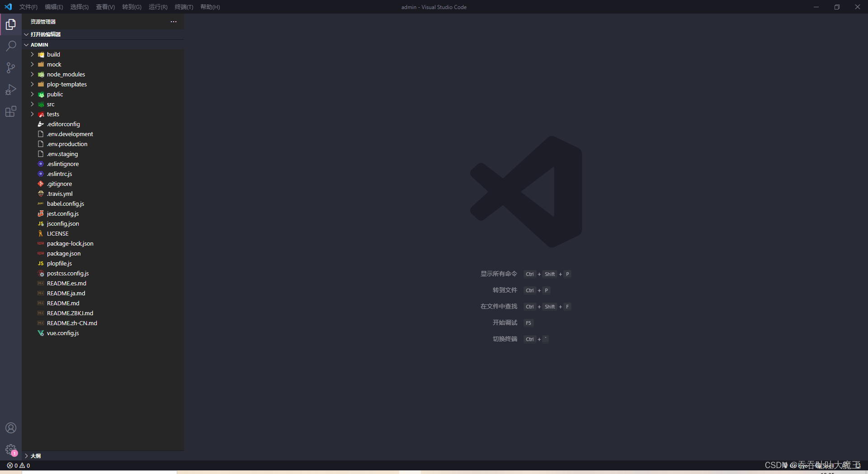Open the Accounts menu icon

click(x=11, y=428)
